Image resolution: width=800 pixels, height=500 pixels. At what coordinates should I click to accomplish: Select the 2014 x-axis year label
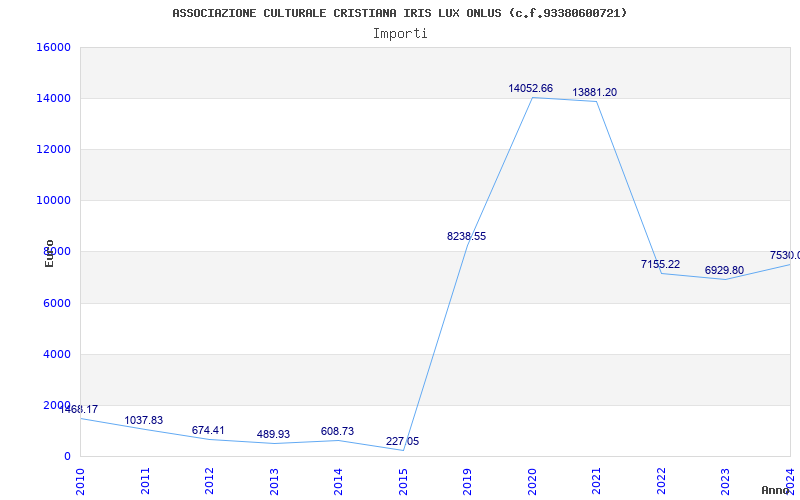coord(338,481)
